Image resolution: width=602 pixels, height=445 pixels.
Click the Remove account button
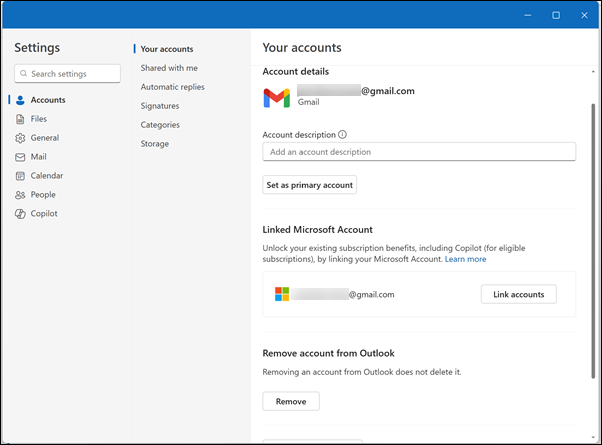(x=291, y=401)
